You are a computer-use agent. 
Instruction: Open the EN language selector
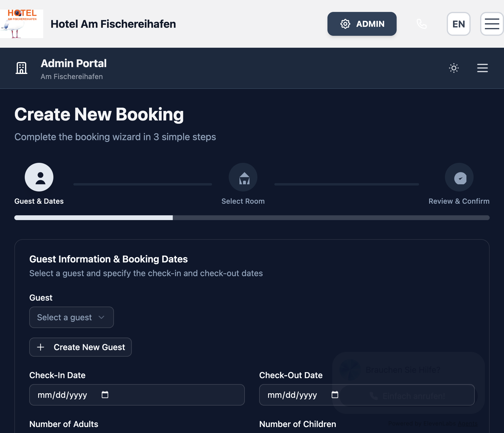[459, 24]
